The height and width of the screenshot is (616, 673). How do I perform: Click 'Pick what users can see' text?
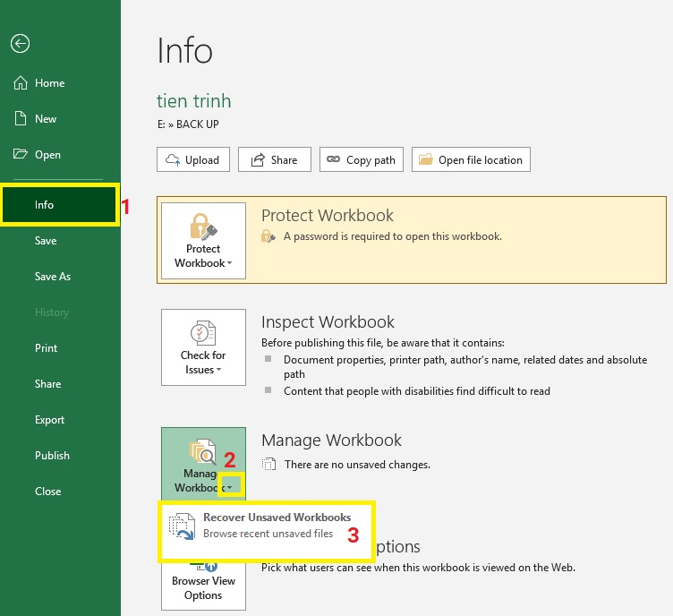(418, 568)
